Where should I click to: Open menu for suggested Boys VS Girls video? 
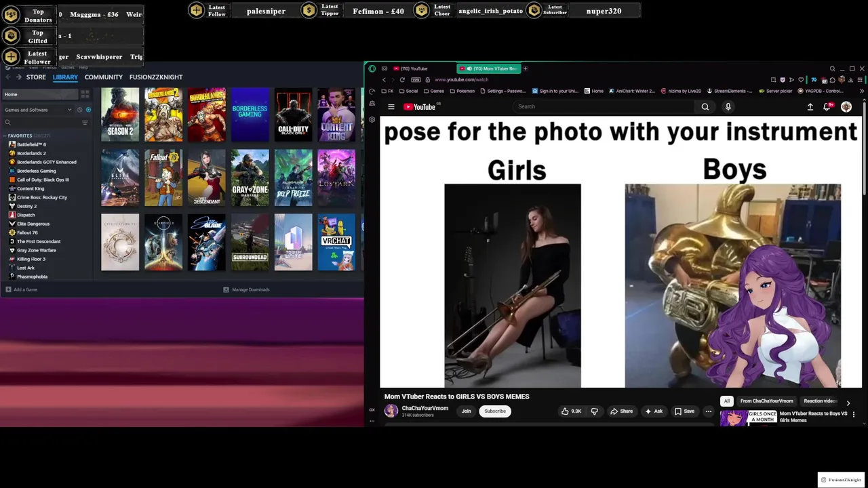pos(854,414)
